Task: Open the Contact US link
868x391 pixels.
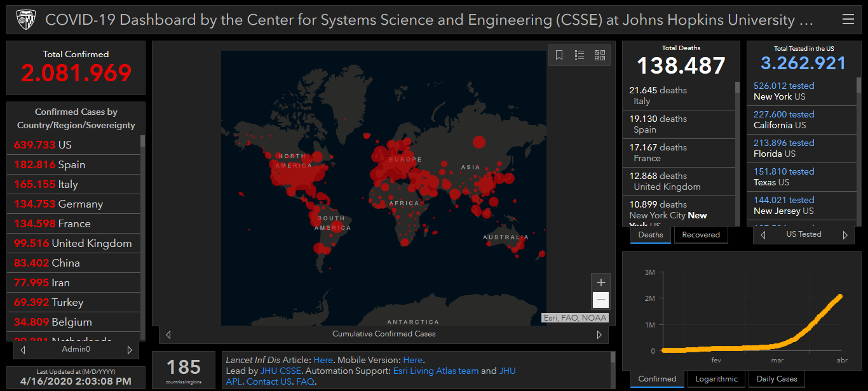Action: pos(269,381)
